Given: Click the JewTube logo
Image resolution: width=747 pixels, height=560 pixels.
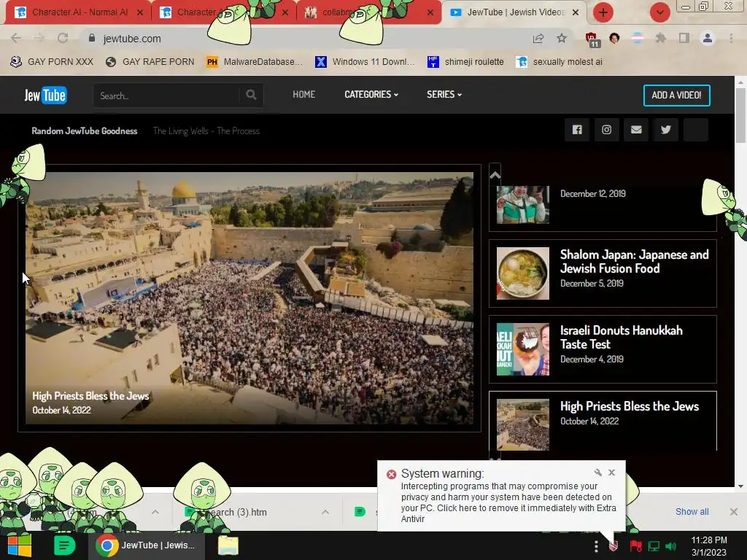Looking at the screenshot, I should tap(46, 96).
